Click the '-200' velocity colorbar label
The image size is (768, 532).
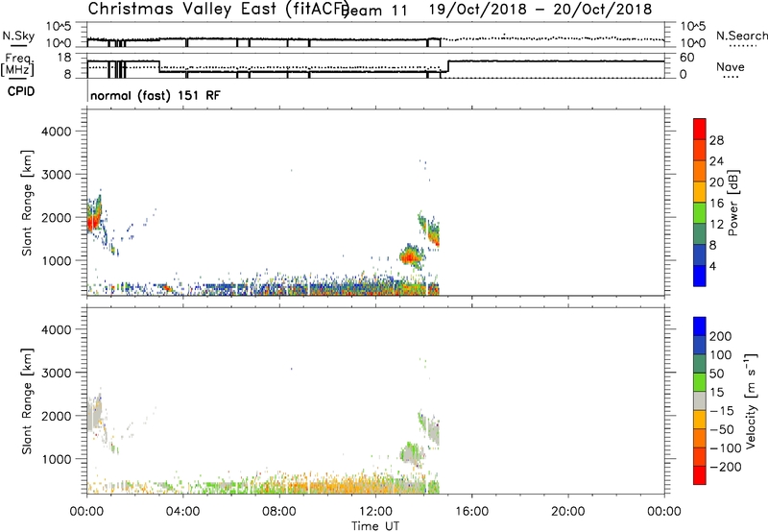725,467
